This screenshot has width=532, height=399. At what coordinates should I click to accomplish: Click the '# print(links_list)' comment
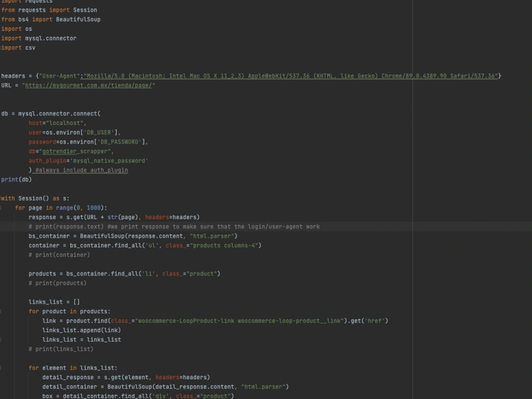[x=61, y=349]
